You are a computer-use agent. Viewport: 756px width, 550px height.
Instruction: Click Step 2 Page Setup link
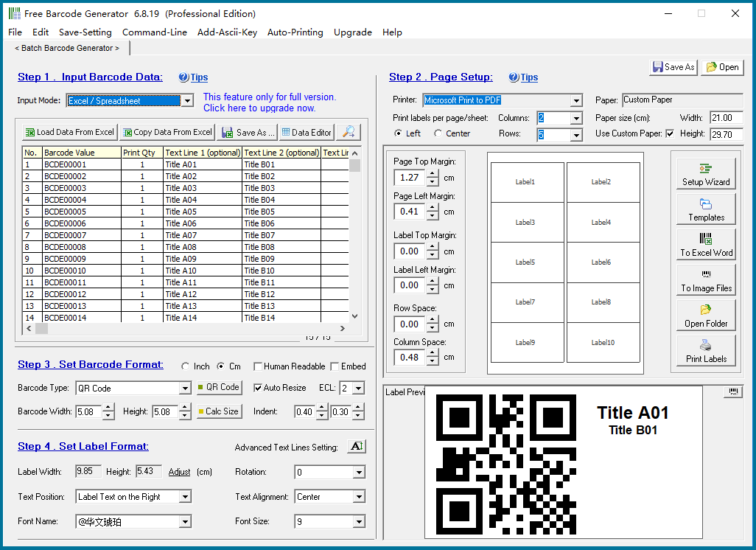441,77
